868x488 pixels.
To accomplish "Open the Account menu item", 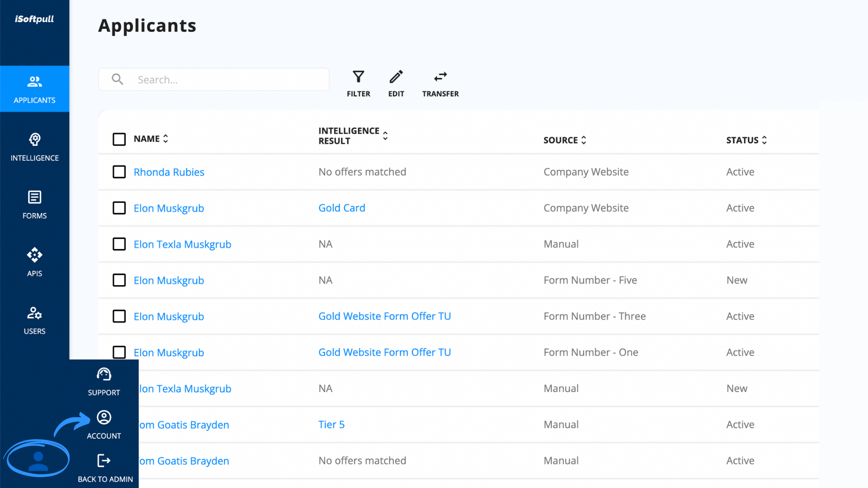I will coord(104,425).
